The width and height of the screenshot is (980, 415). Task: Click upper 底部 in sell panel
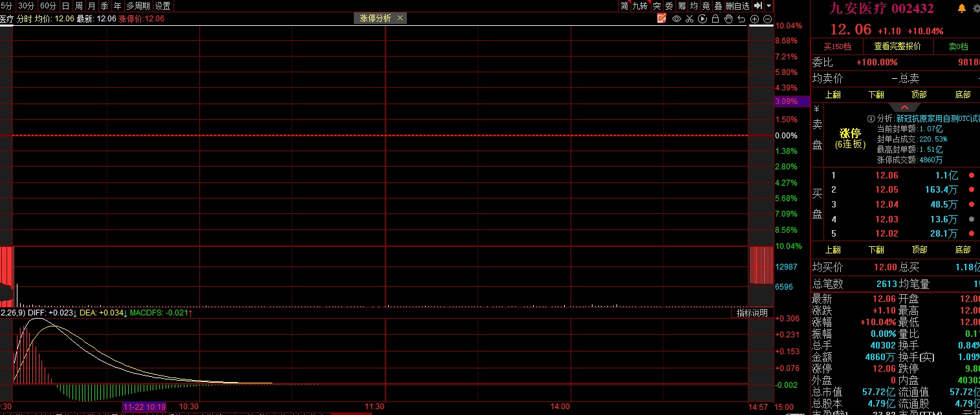pyautogui.click(x=963, y=94)
